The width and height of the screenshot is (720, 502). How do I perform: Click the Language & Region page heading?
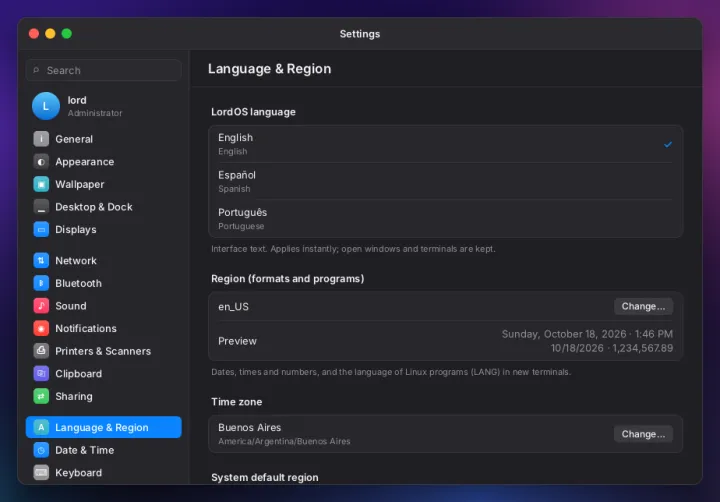coord(270,69)
